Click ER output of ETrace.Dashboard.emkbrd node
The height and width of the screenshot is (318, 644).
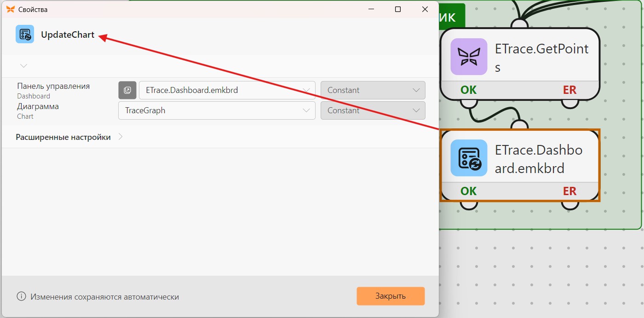point(569,191)
